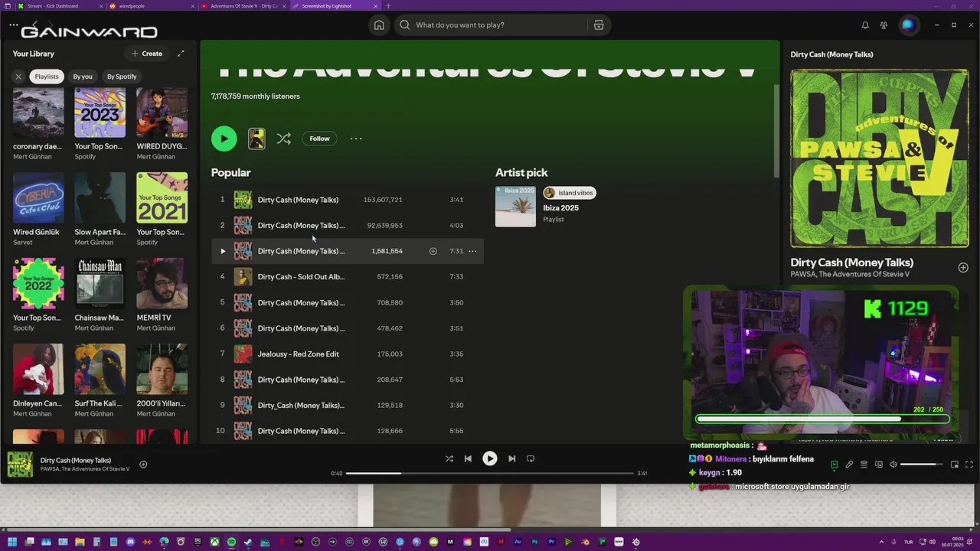Select Dirty Cash - Sold Out Album track
This screenshot has height=551, width=980.
click(x=348, y=277)
